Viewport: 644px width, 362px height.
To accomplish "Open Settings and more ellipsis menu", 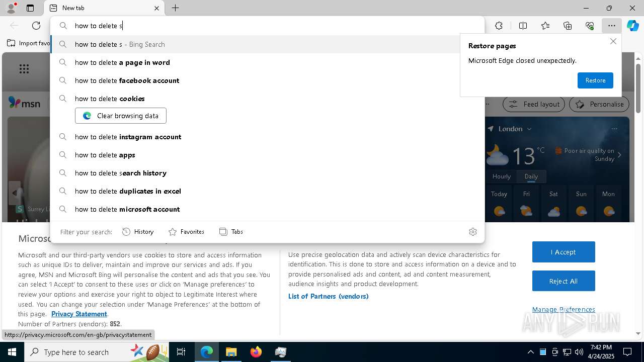I will (611, 26).
